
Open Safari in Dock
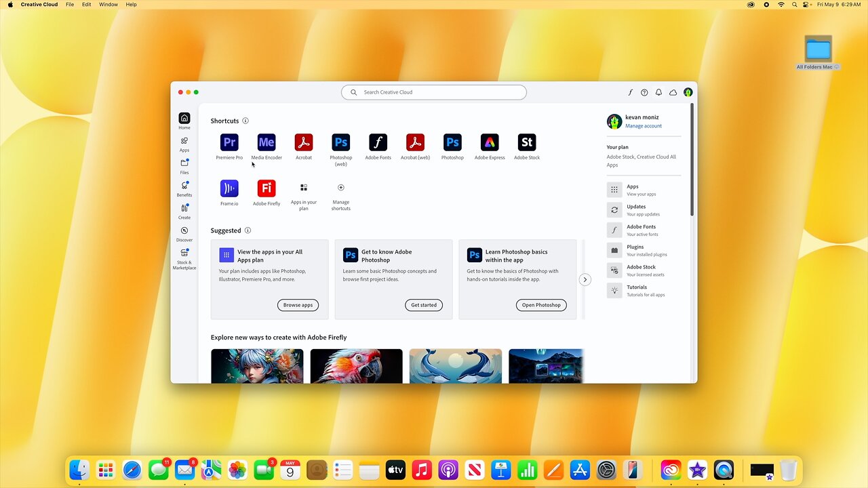pyautogui.click(x=132, y=470)
